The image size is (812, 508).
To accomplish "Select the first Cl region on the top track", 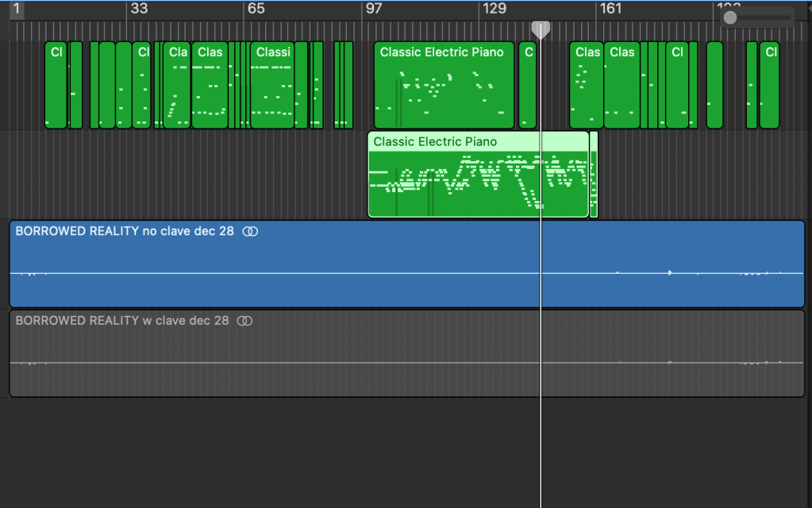I will tap(56, 86).
